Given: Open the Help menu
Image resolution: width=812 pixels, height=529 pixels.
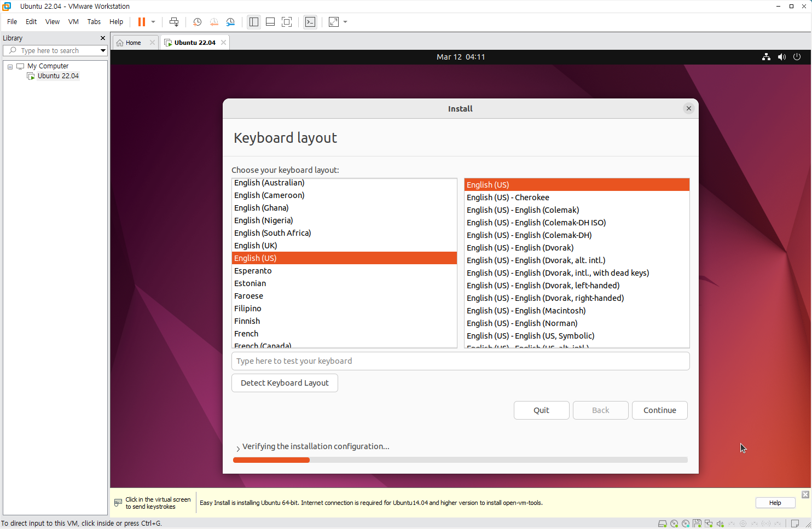Looking at the screenshot, I should (x=116, y=22).
